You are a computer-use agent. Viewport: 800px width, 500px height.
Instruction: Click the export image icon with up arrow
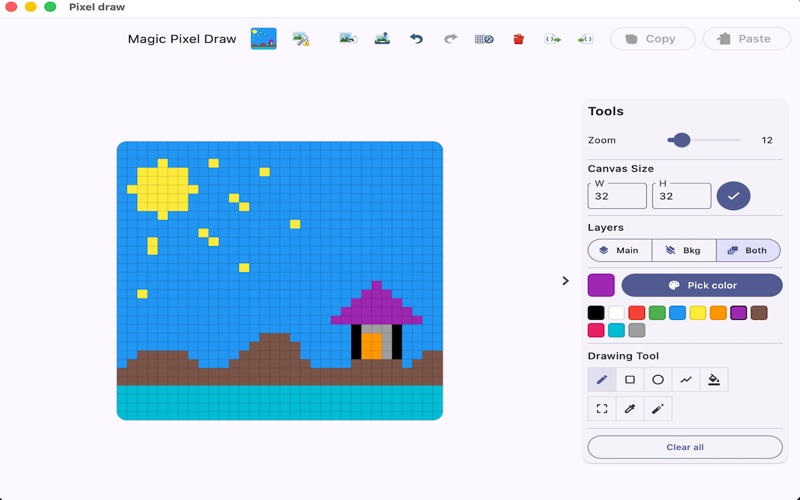(382, 39)
